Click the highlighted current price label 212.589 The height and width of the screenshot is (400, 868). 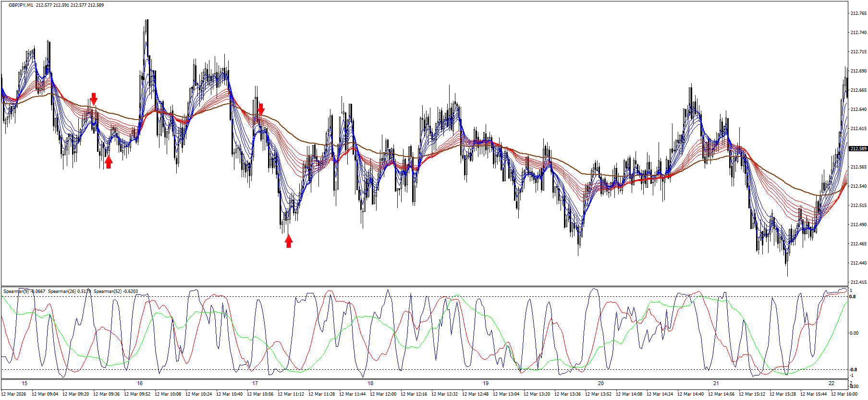click(x=858, y=148)
